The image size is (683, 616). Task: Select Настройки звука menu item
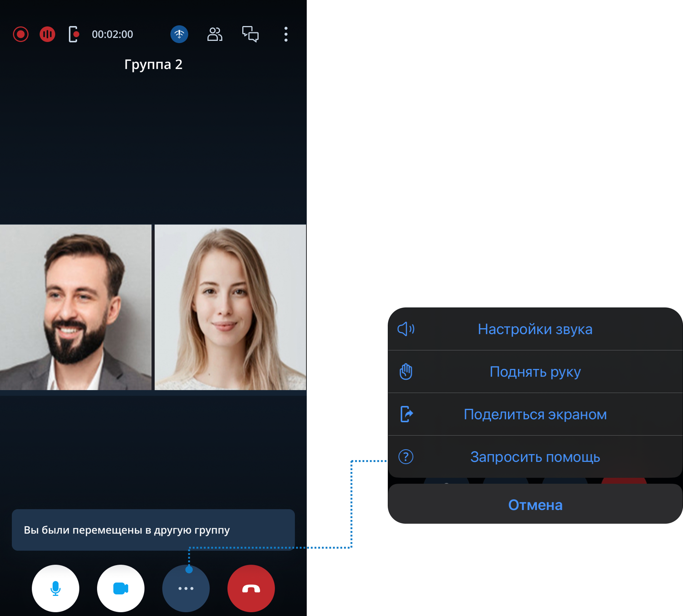535,329
